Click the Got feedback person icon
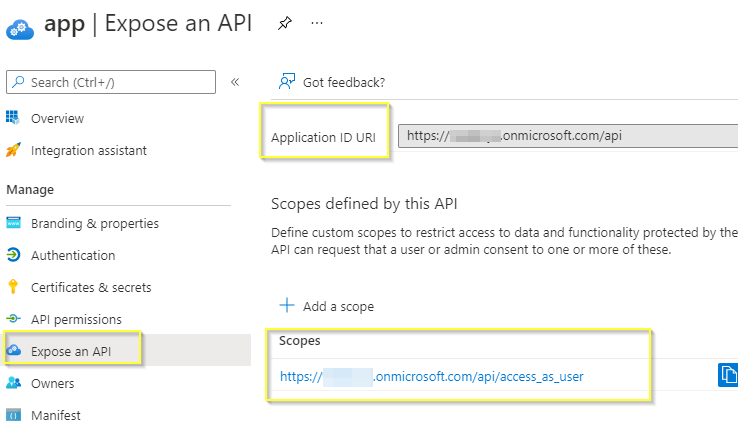 click(287, 81)
